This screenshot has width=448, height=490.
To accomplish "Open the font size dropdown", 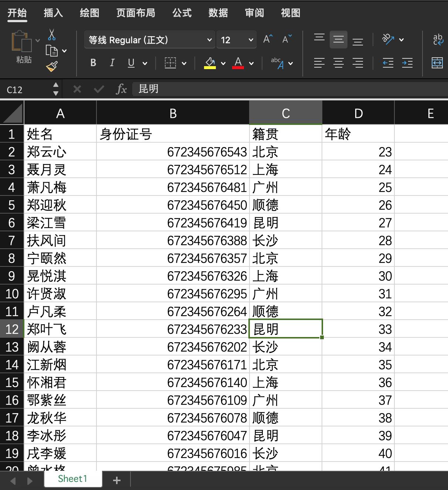I will pos(250,40).
